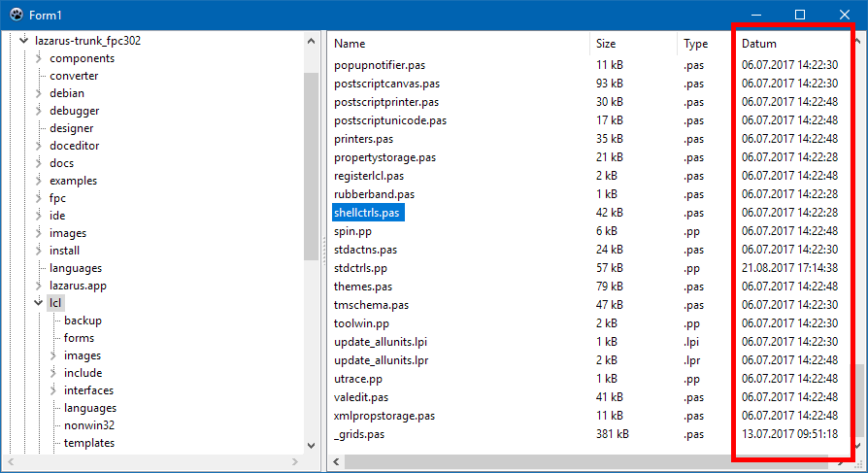Select the languages folder under lcl
Screen dimensions: 868x473
point(89,408)
